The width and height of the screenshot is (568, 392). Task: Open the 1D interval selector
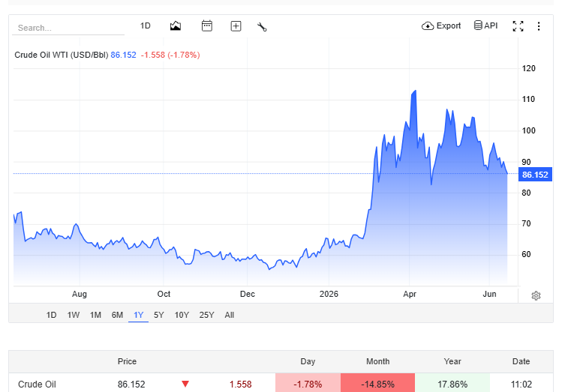pyautogui.click(x=146, y=25)
